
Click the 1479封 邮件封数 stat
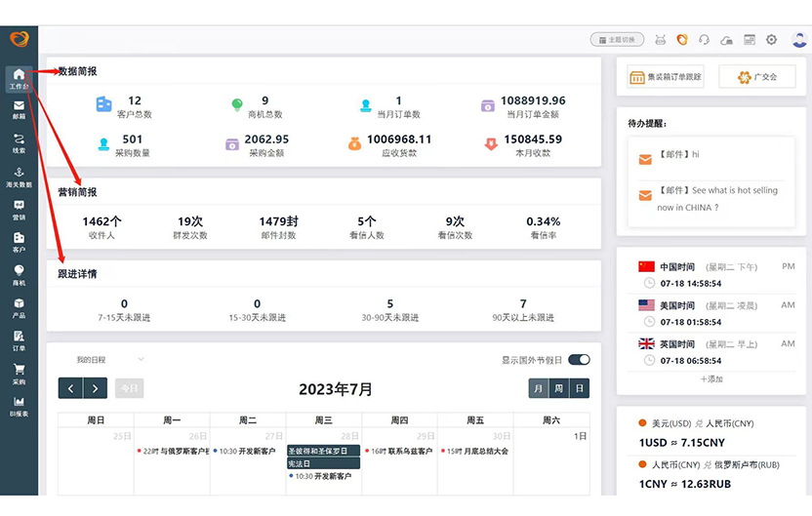tap(278, 227)
